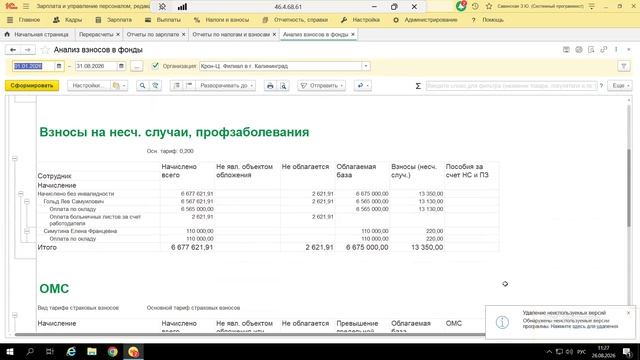Toggle the Организация checkbox
This screenshot has width=640, height=360.
click(155, 66)
